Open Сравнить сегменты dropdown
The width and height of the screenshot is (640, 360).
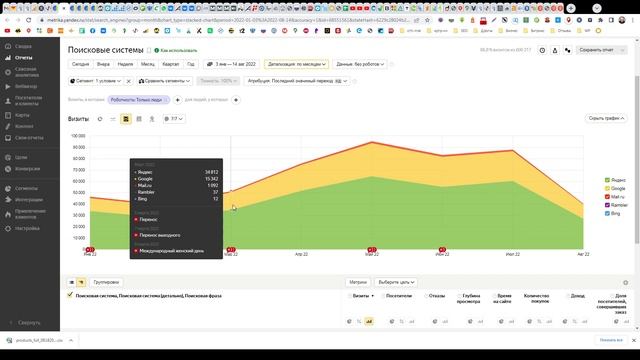click(164, 81)
